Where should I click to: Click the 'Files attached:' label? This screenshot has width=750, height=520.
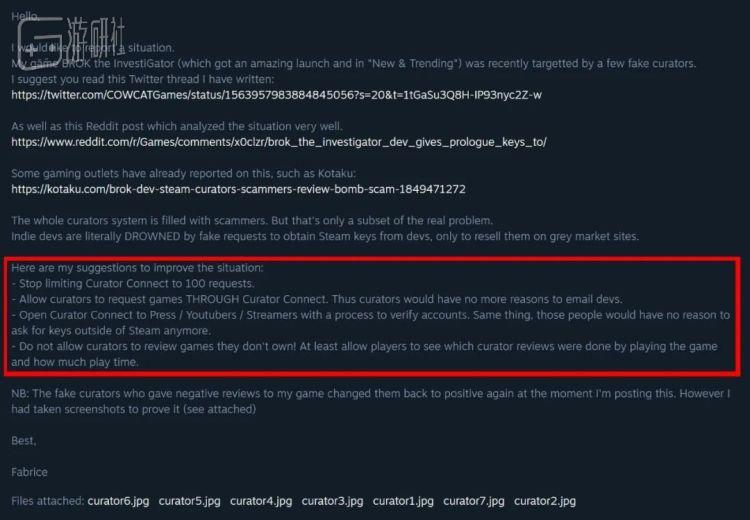click(48, 501)
